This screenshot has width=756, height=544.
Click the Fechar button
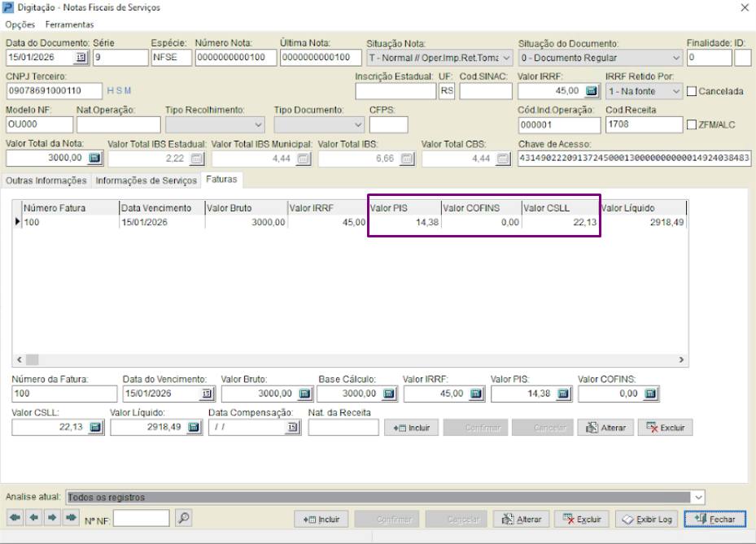[x=715, y=519]
